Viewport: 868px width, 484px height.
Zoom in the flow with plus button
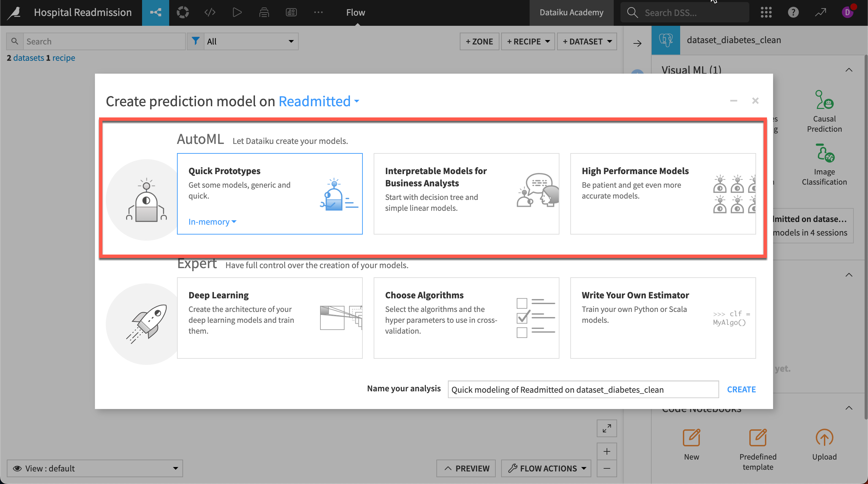click(607, 451)
